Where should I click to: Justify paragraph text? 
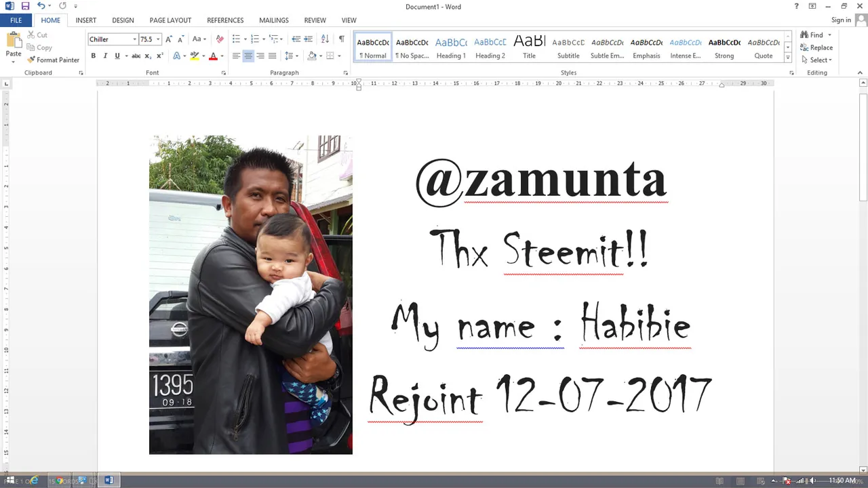(272, 56)
